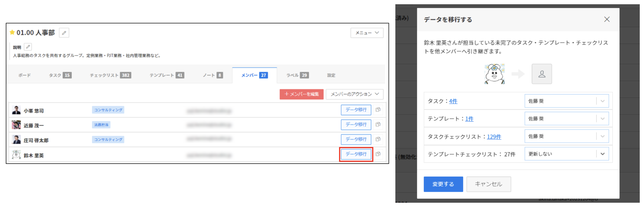Click the copy icon in 近藤 茂一 row

[378, 125]
